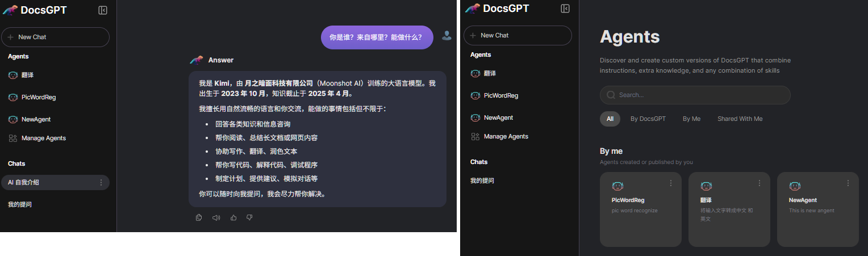Click the Chats section label in chat window
Image resolution: width=868 pixels, height=256 pixels.
[x=16, y=163]
